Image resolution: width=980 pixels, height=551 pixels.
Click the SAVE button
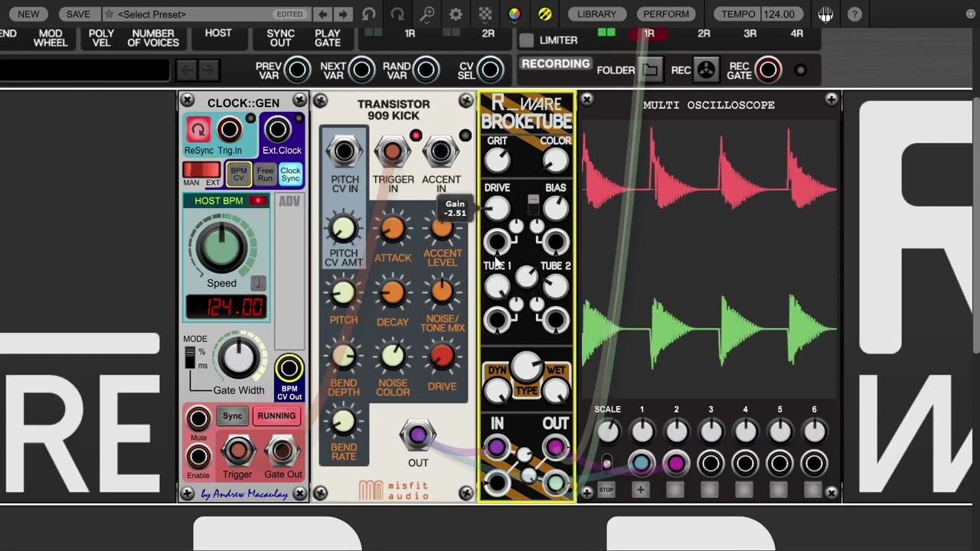[x=78, y=14]
